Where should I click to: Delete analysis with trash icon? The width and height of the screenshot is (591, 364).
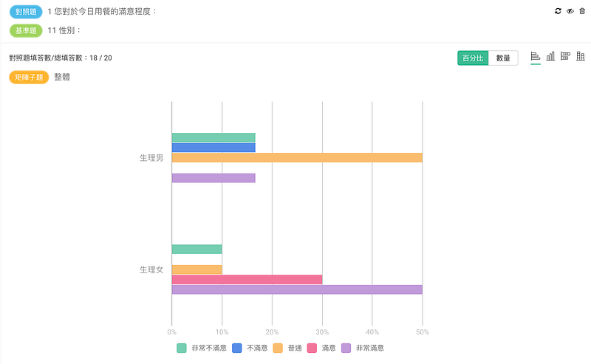pyautogui.click(x=582, y=11)
